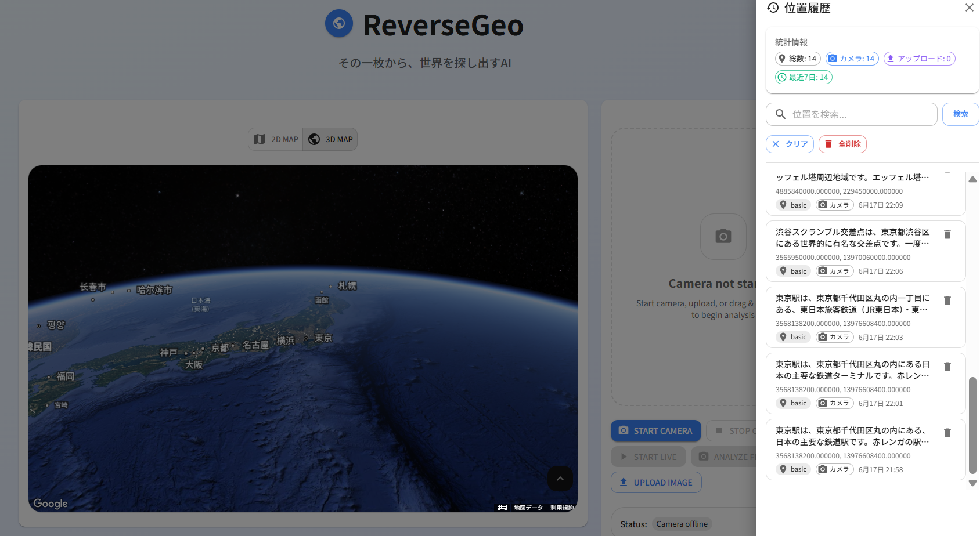Screen dimensions: 980x536
Task: Delete the 渋谷スクランブル交差点 entry via trash icon
Action: [x=947, y=234]
